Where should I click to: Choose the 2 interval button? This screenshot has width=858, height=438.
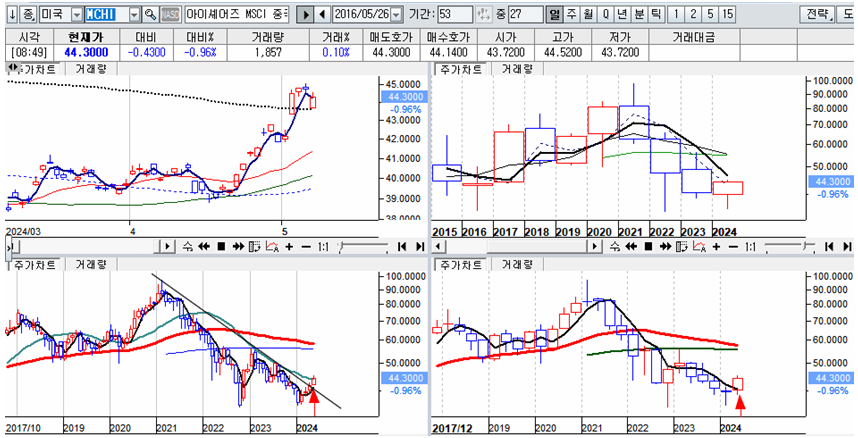pyautogui.click(x=693, y=14)
